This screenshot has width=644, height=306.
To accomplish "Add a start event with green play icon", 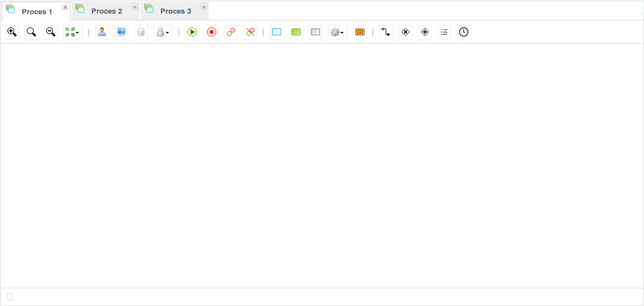I will click(x=192, y=32).
